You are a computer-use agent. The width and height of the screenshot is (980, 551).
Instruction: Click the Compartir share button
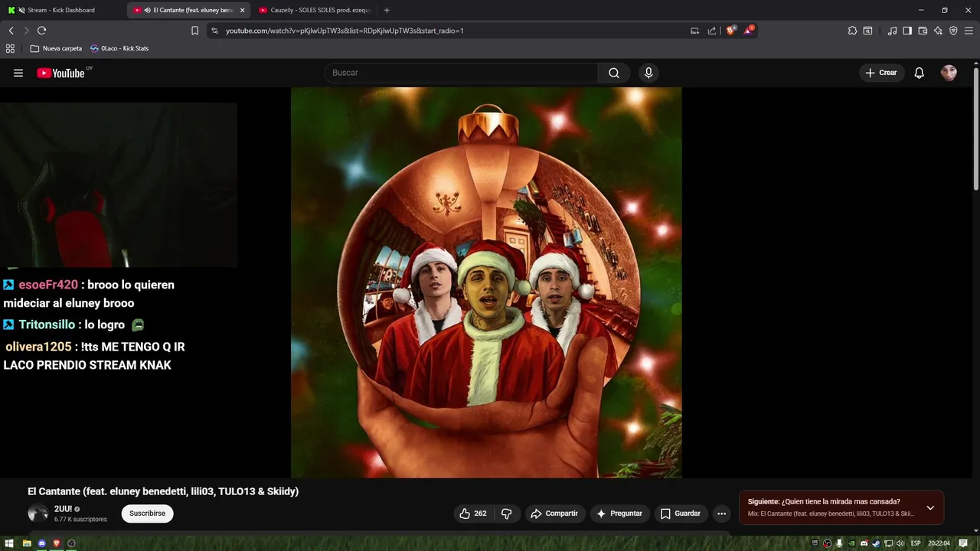coord(554,514)
